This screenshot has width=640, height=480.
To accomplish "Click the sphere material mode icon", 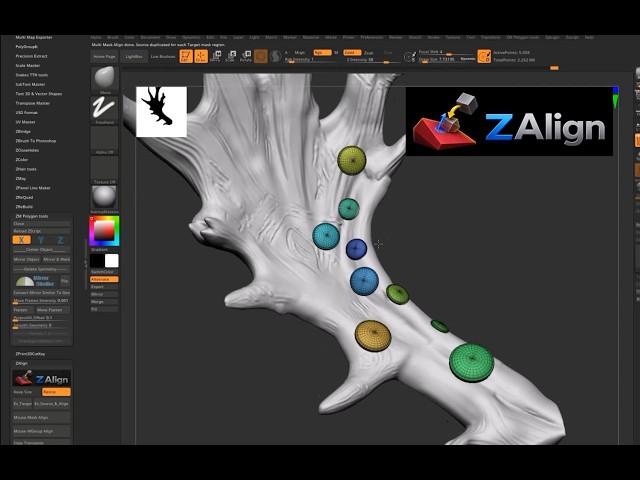I will pyautogui.click(x=276, y=56).
